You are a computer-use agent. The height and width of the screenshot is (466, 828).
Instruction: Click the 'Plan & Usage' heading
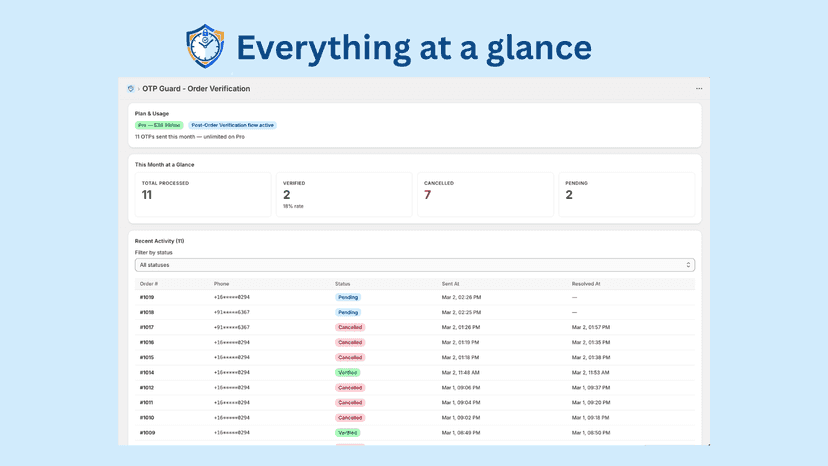(152, 114)
